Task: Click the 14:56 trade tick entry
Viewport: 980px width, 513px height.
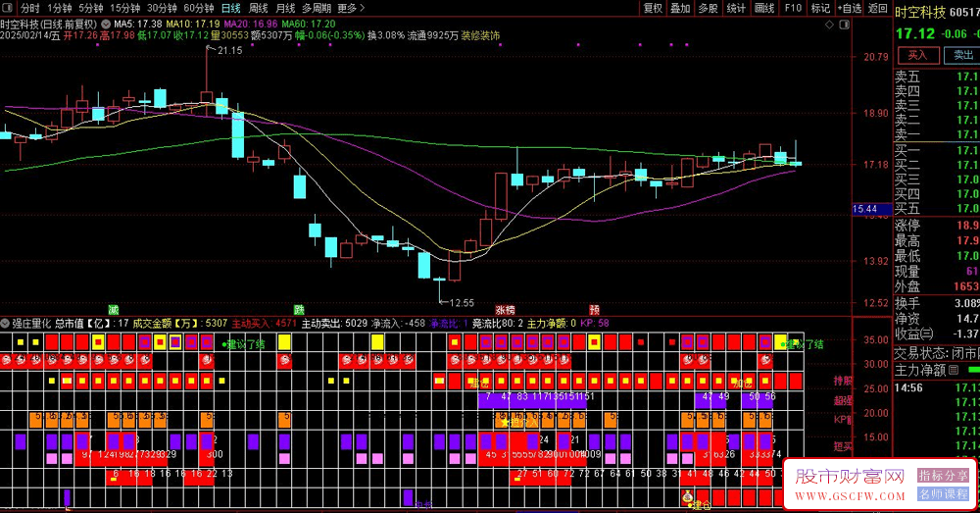Action: coord(937,387)
